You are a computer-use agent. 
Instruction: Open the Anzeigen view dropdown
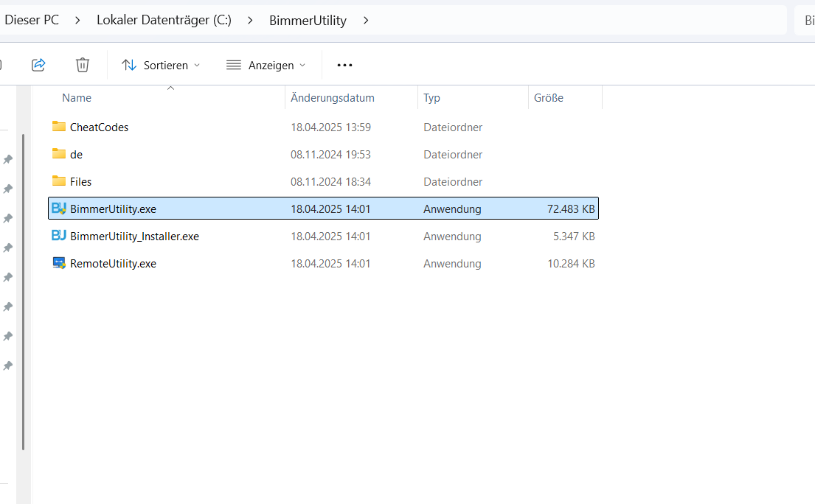[x=266, y=65]
